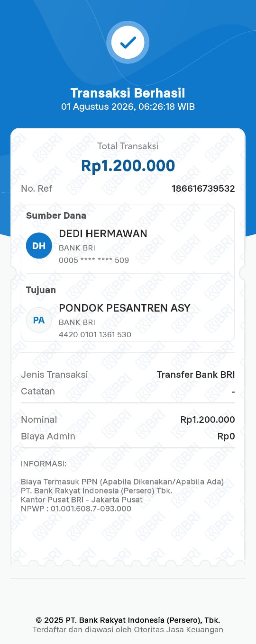Viewport: 256px width, 644px height.
Task: Tap the success checkmark icon
Action: [128, 43]
